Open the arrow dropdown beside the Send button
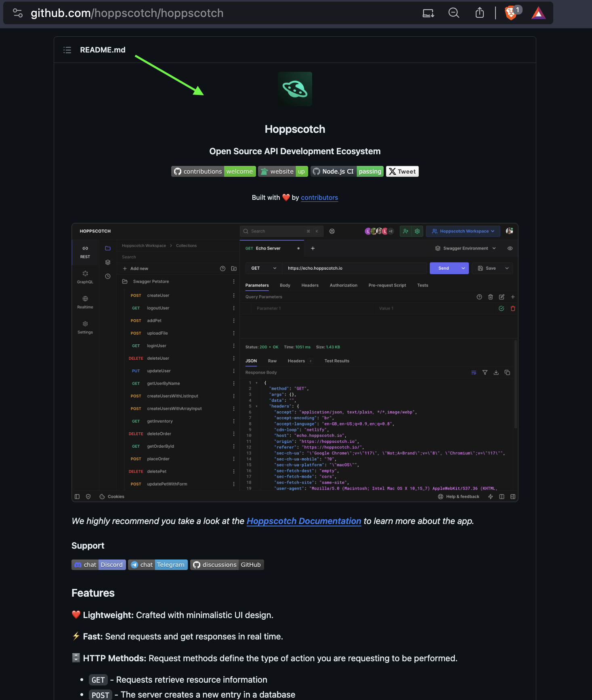 (463, 268)
